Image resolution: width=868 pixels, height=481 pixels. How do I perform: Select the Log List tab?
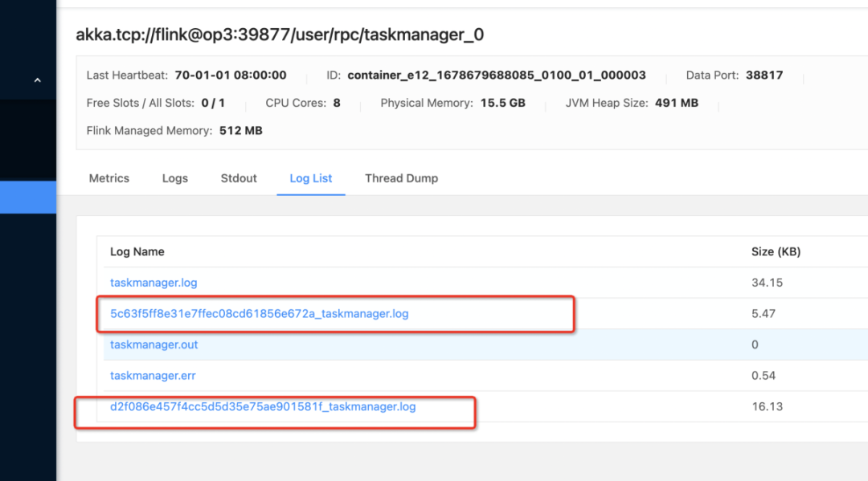coord(311,178)
